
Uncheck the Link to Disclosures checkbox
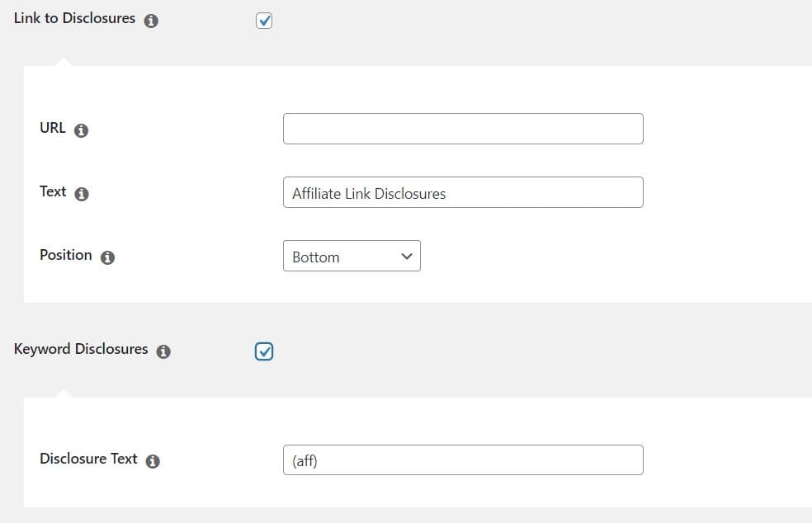[x=263, y=20]
